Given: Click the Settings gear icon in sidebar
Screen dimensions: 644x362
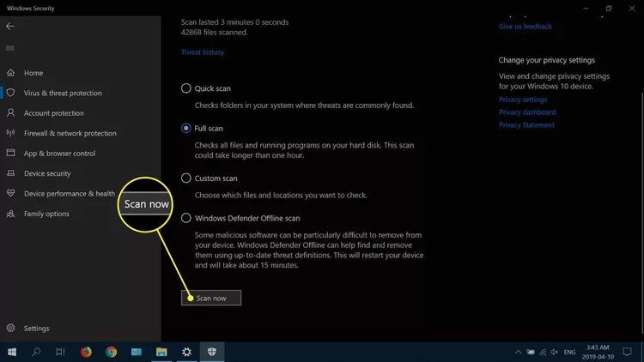Looking at the screenshot, I should point(10,328).
